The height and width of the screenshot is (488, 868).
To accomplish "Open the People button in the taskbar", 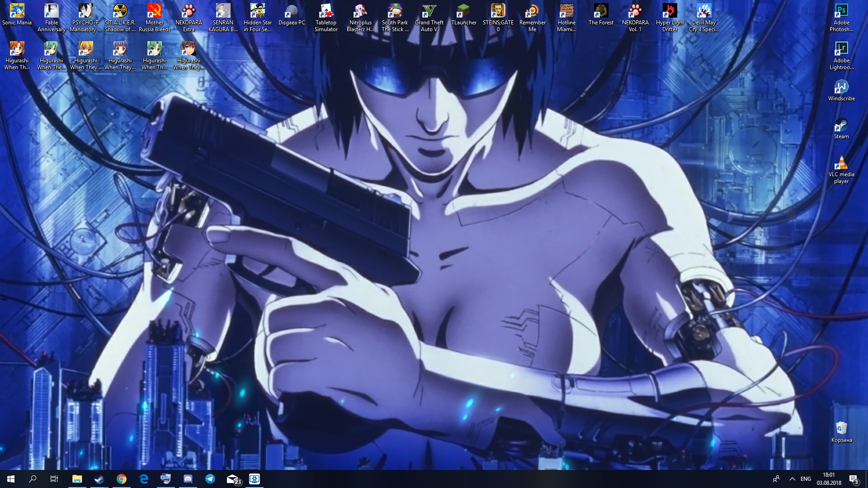I will (x=776, y=479).
